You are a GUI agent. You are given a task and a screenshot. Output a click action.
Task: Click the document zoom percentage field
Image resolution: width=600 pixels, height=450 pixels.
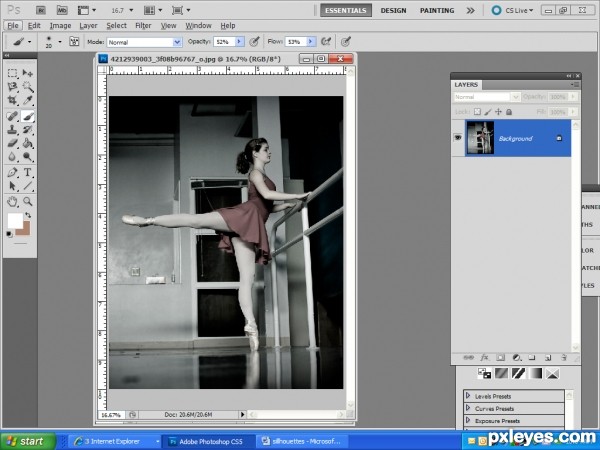(x=111, y=415)
